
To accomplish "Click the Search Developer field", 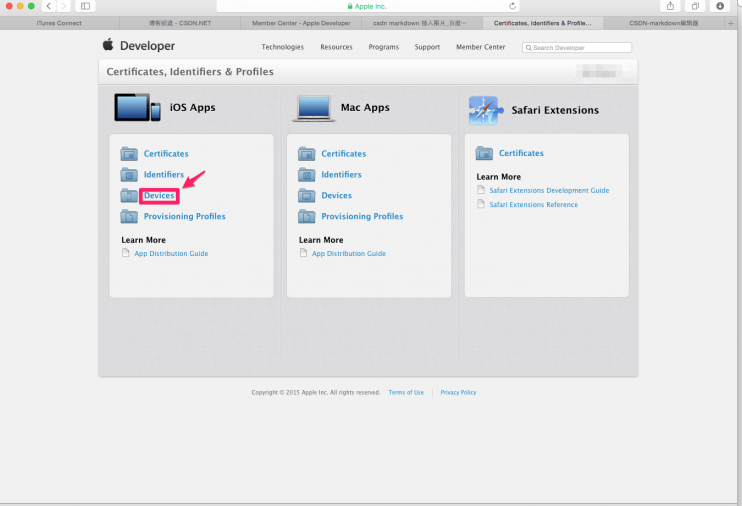I will (577, 47).
